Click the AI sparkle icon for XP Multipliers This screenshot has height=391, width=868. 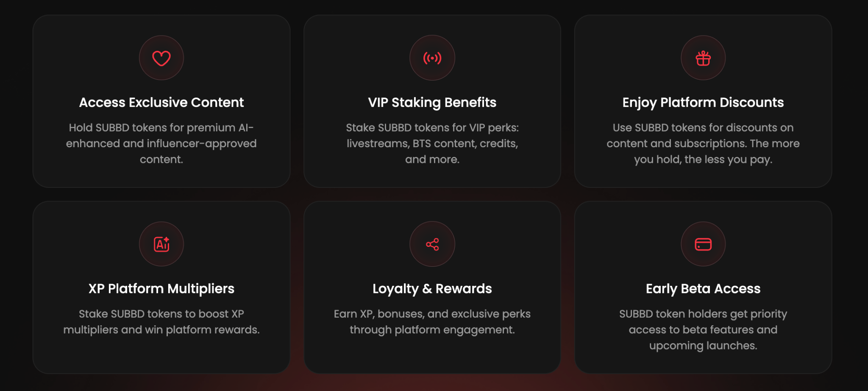click(161, 244)
